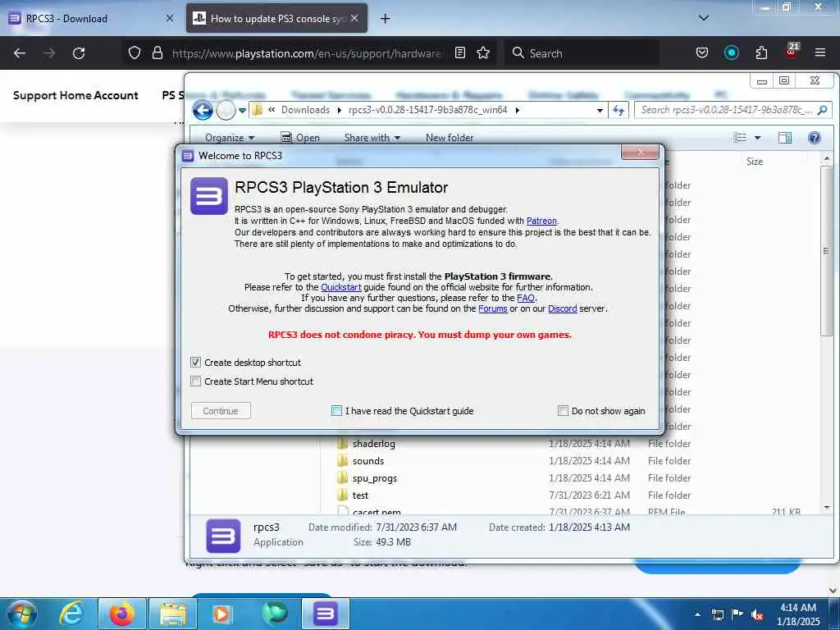Open Explorer help icon
Viewport: 840px width, 630px height.
tap(815, 138)
